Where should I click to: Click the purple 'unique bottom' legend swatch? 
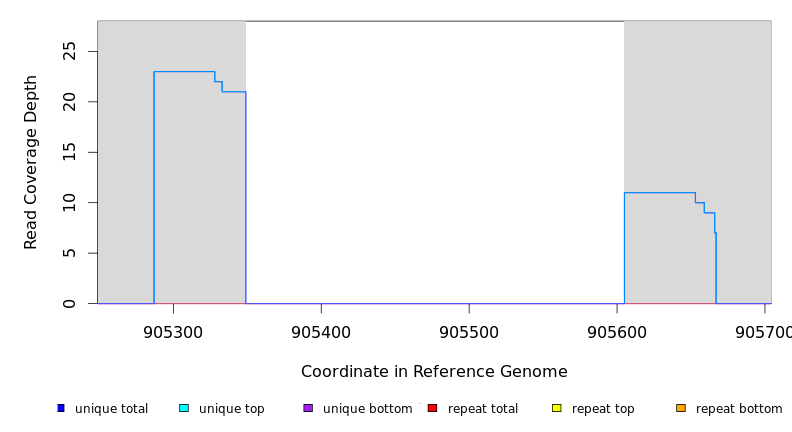(308, 408)
